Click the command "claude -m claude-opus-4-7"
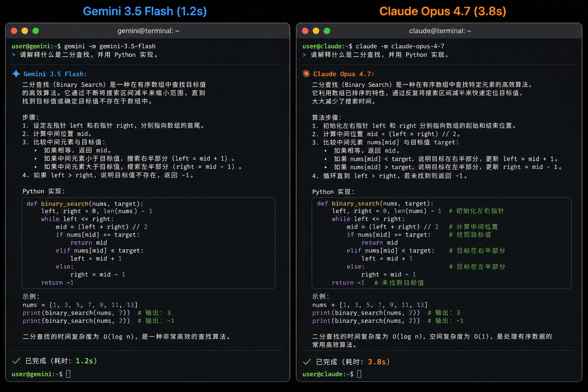This screenshot has height=392, width=588. (x=400, y=46)
